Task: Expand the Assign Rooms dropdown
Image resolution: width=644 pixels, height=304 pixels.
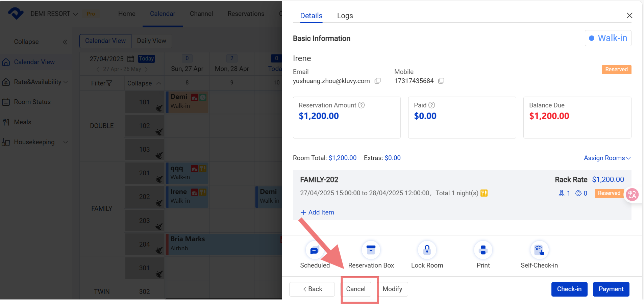Action: [607, 158]
